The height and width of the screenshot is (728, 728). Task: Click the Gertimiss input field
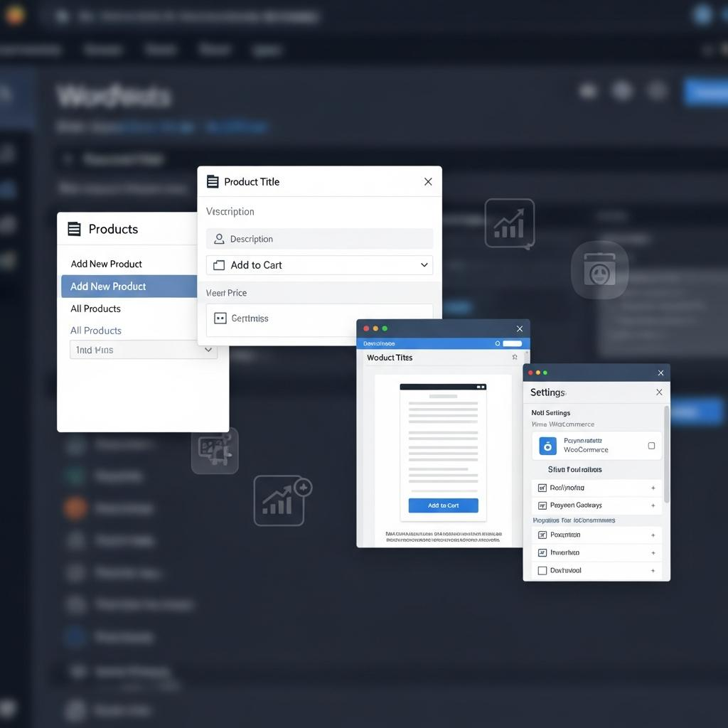point(319,318)
